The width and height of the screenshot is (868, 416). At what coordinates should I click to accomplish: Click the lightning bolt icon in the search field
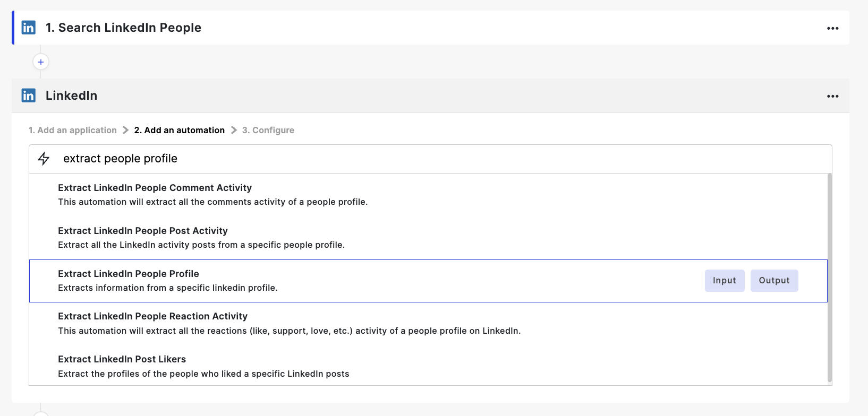point(44,159)
